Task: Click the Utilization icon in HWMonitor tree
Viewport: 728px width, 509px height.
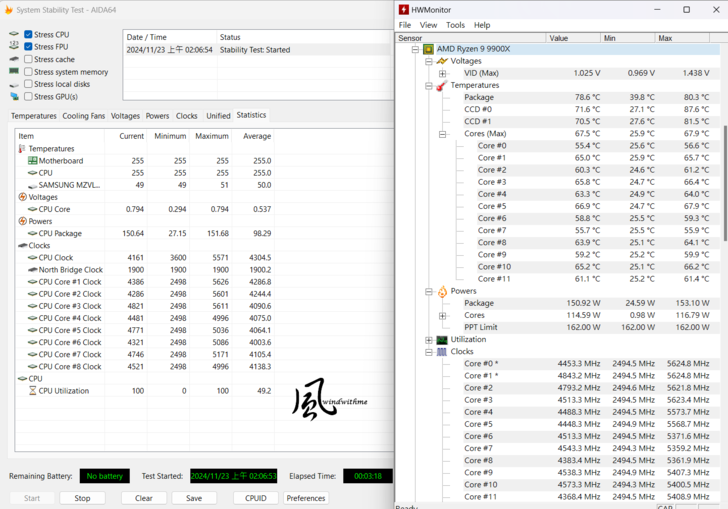Action: click(x=441, y=340)
